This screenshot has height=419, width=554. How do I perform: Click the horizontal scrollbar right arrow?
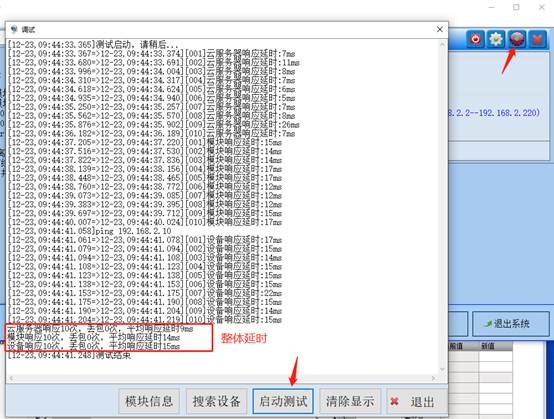coord(434,378)
